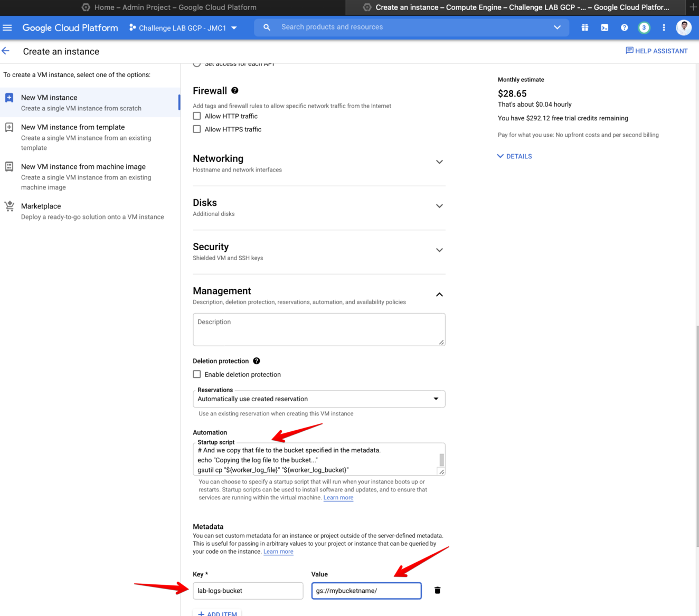This screenshot has height=616, width=699.
Task: Go back with the arrow icon
Action: pos(6,51)
